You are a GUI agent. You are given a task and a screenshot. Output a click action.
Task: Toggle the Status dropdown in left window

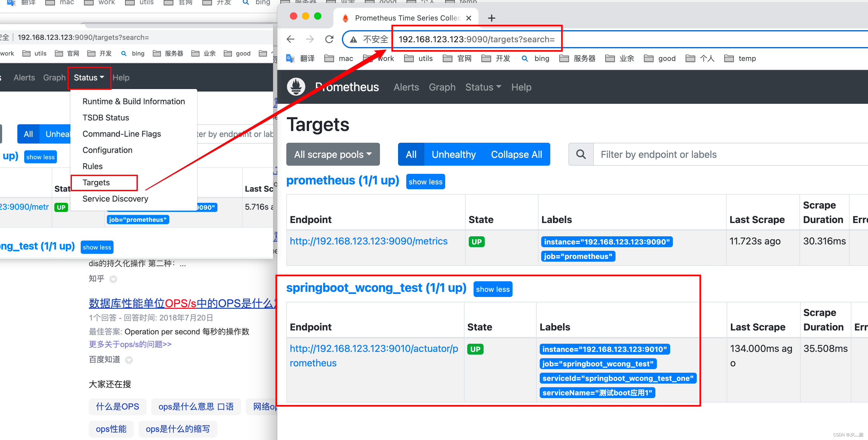pos(89,78)
